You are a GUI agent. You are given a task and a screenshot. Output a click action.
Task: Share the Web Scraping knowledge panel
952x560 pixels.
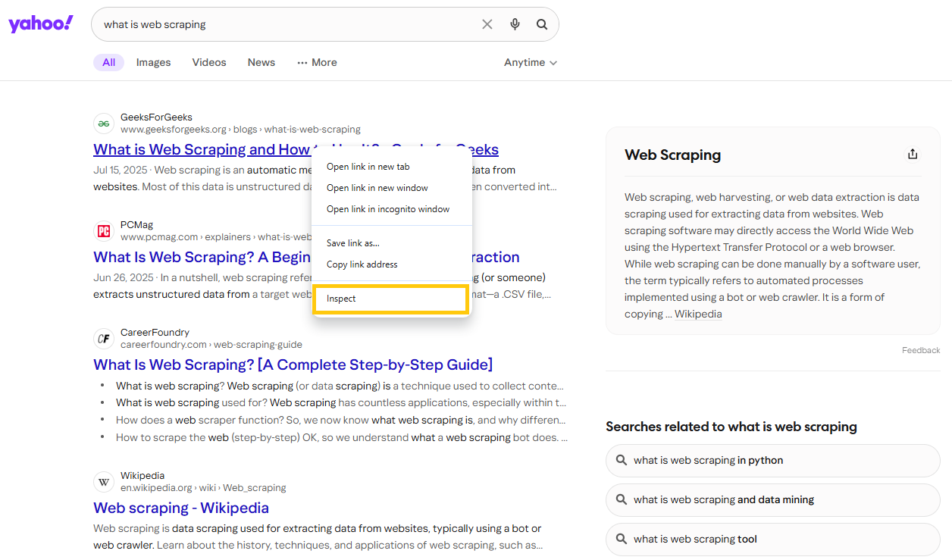(x=913, y=154)
